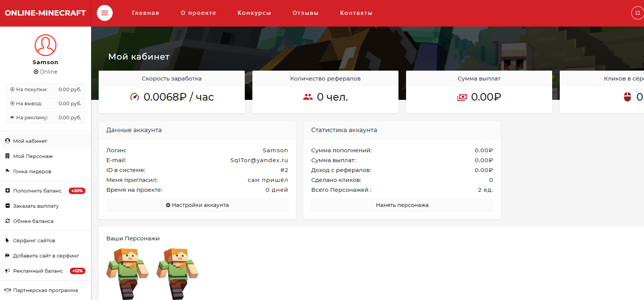Image resolution: width=644 pixels, height=300 pixels.
Task: Click the Рекламный баланс megaphone icon
Action: coord(8,270)
